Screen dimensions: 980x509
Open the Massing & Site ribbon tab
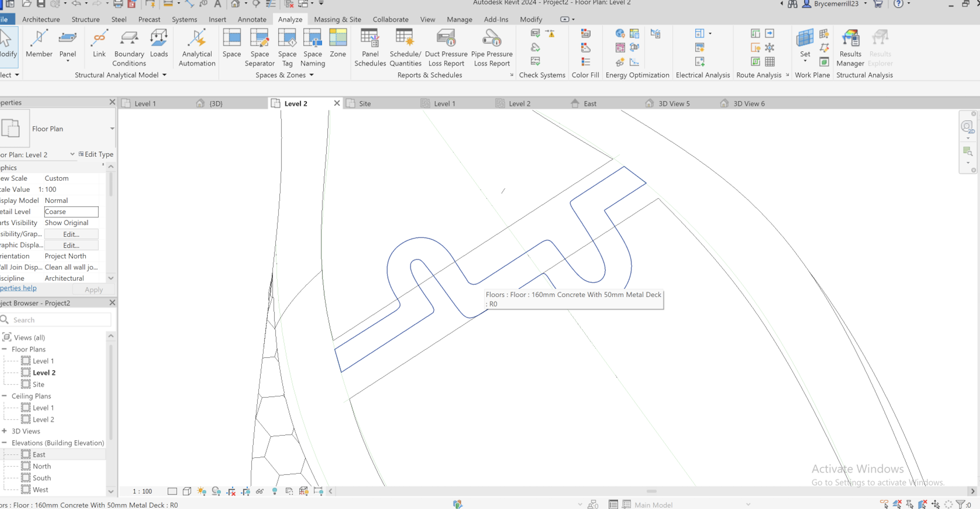coord(337,19)
